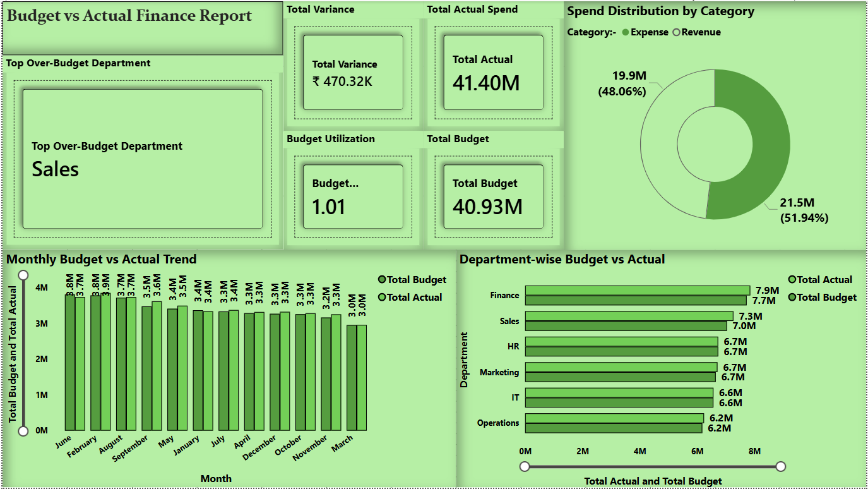
Task: Click Total Actual legend in department chart
Action: click(792, 279)
